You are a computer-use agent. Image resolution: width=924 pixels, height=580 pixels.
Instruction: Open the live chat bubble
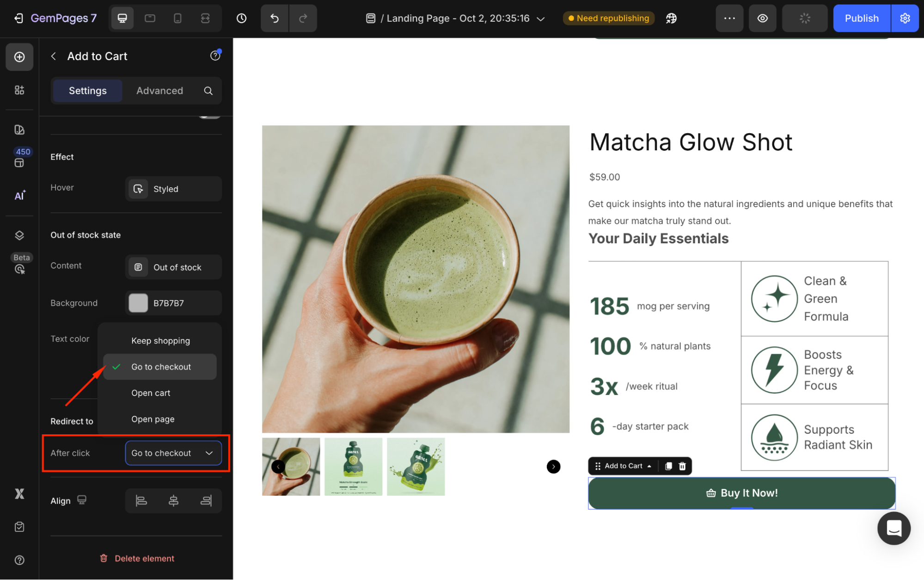point(893,528)
